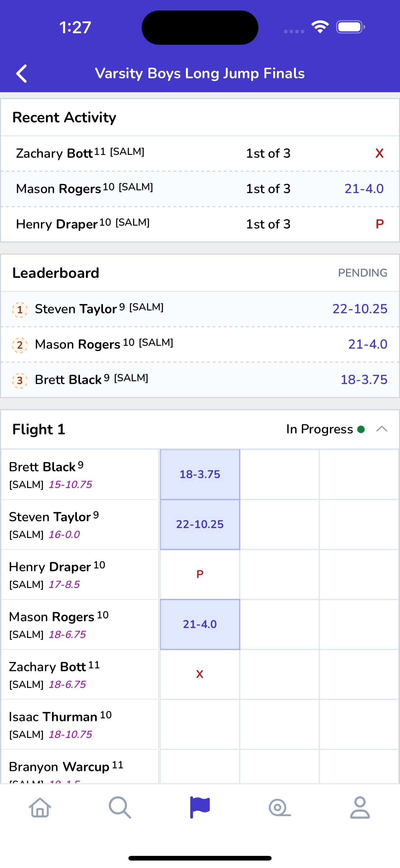Image resolution: width=400 pixels, height=868 pixels.
Task: Tap Zachary Bott's foul X cell
Action: [200, 674]
